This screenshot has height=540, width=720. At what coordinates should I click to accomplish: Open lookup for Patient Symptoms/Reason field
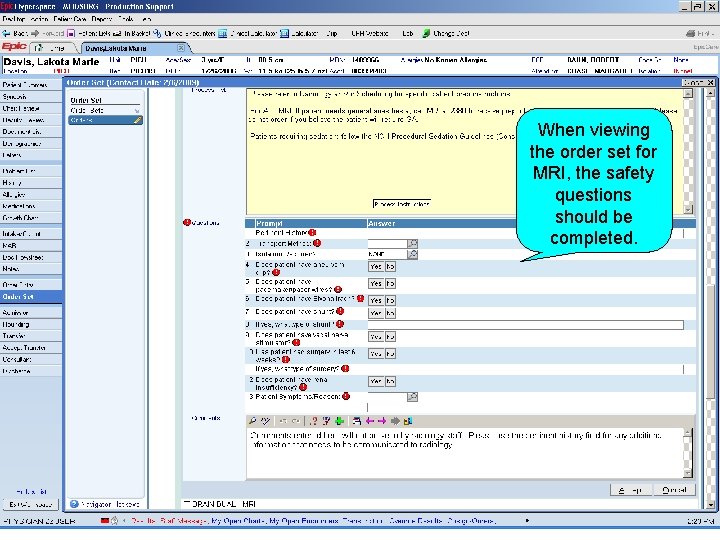tap(412, 396)
